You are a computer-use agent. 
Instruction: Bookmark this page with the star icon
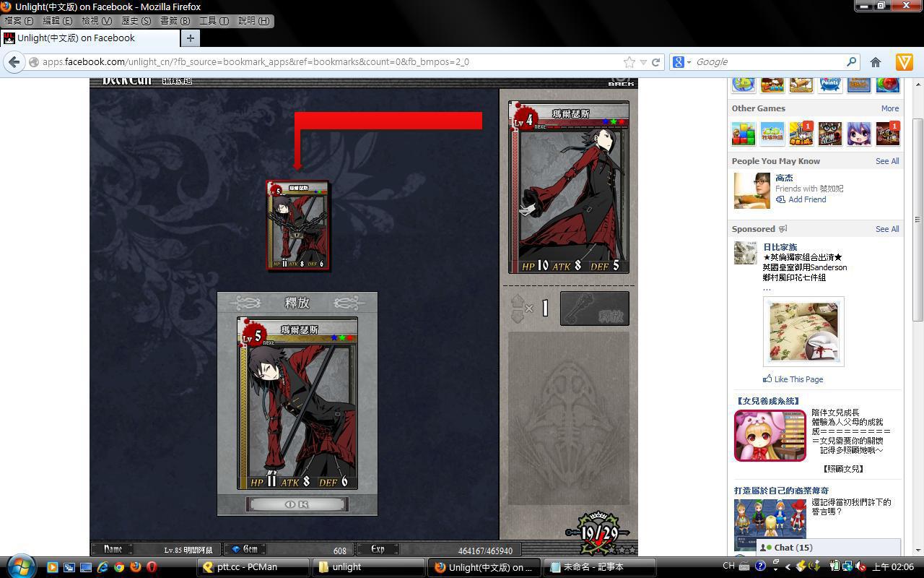tap(629, 62)
